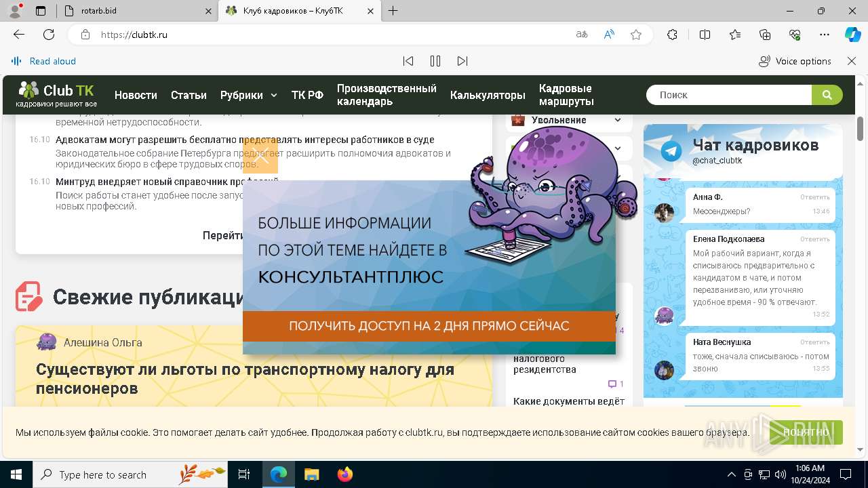Click the translate page icon
The image size is (868, 488).
tap(581, 35)
